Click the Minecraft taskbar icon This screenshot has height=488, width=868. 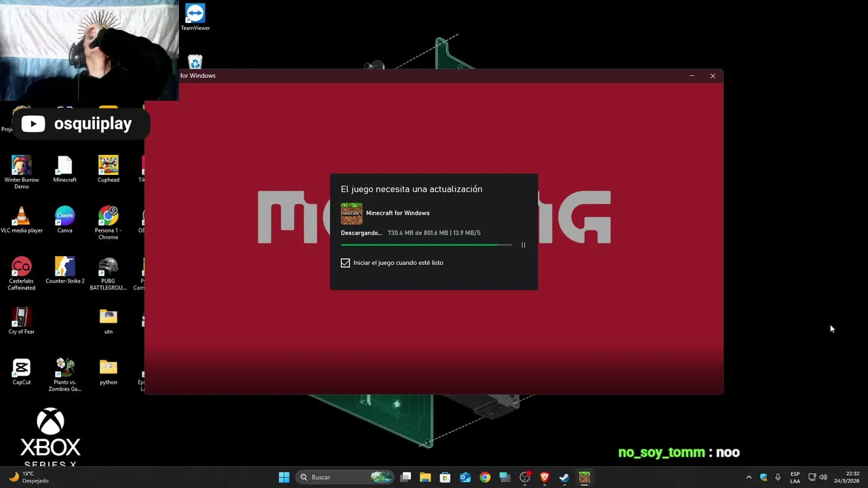point(585,477)
